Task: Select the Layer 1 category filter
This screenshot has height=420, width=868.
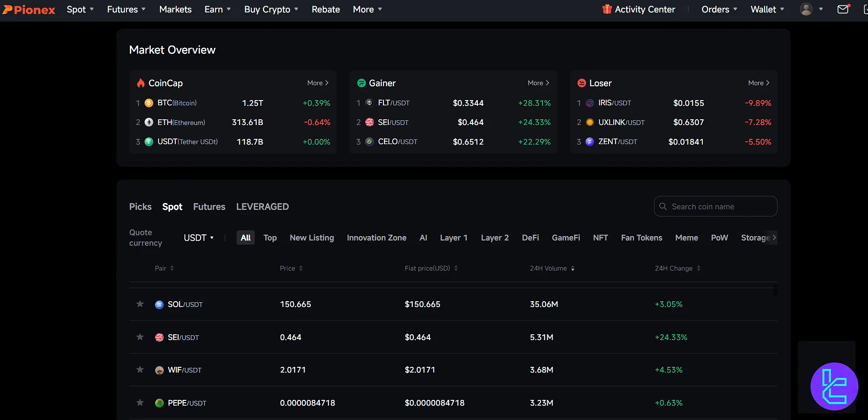Action: coord(453,238)
